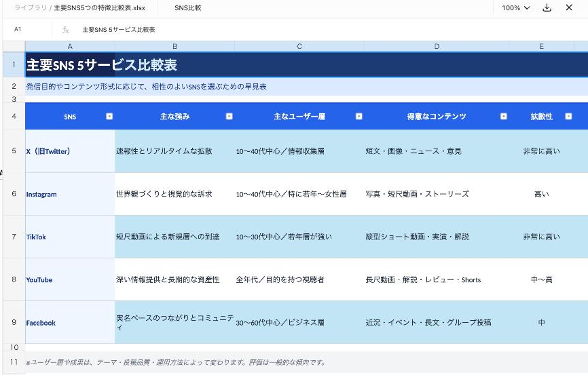Image resolution: width=588 pixels, height=375 pixels.
Task: Select row 9 header
Action: (x=14, y=322)
